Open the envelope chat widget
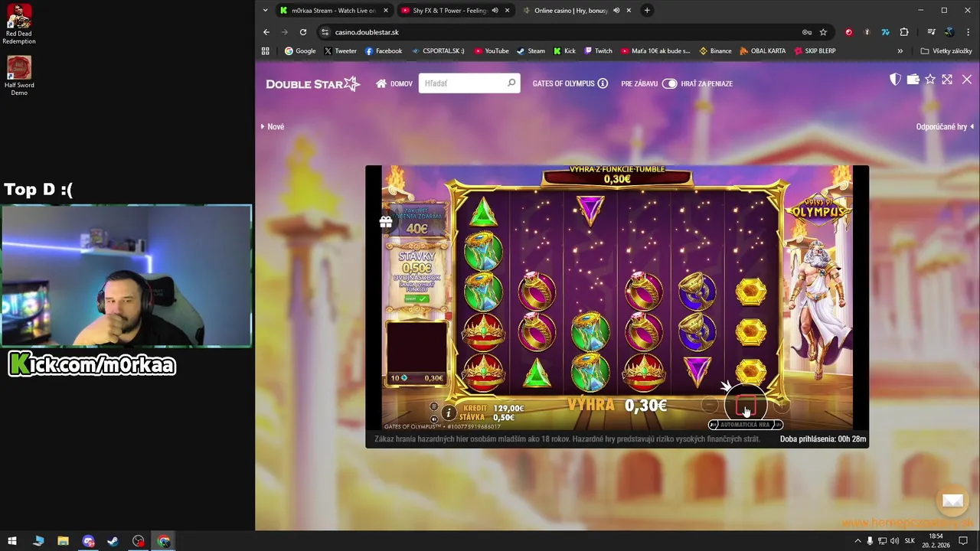This screenshot has width=980, height=551. (952, 500)
